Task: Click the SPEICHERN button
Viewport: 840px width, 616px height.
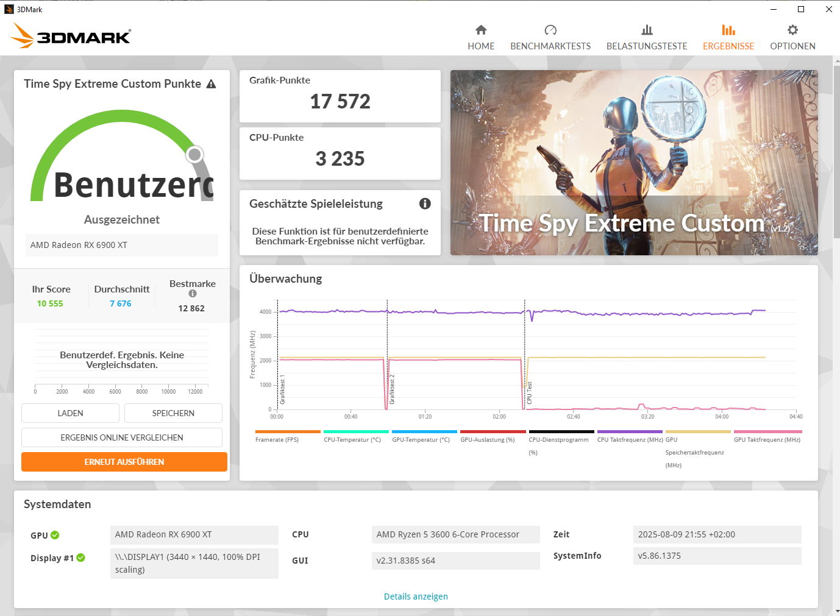Action: point(173,413)
